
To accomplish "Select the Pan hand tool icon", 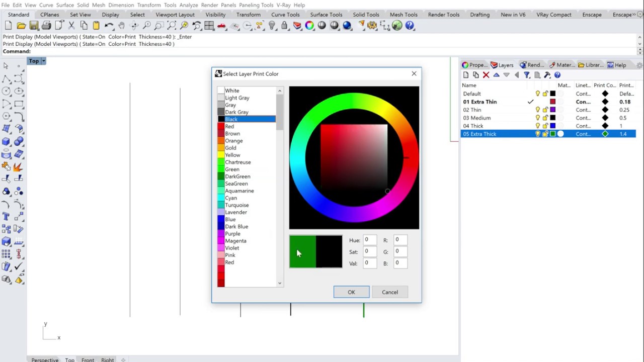I will pyautogui.click(x=121, y=26).
